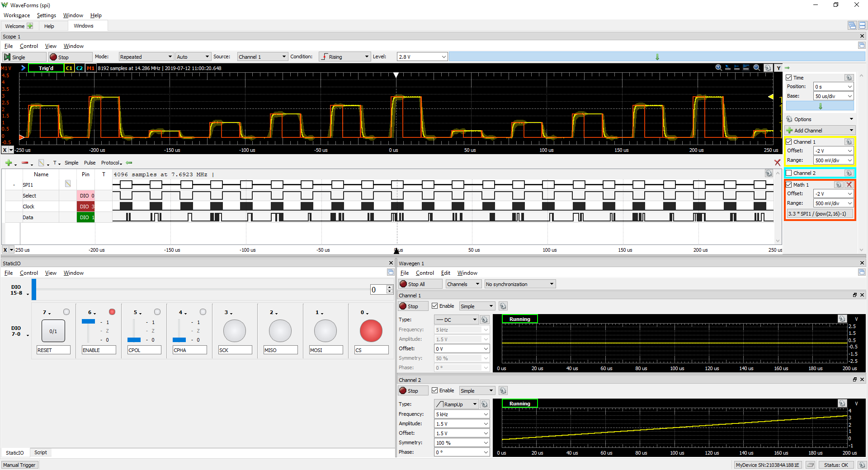Click the Stop All button in Wavegen
The width and height of the screenshot is (868, 470).
420,284
